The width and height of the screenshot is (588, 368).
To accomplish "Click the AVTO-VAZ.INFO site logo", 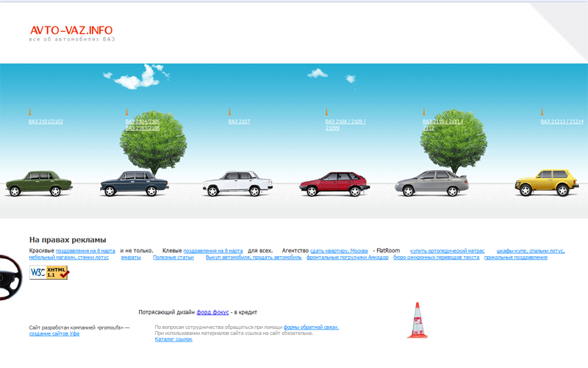I will click(71, 30).
